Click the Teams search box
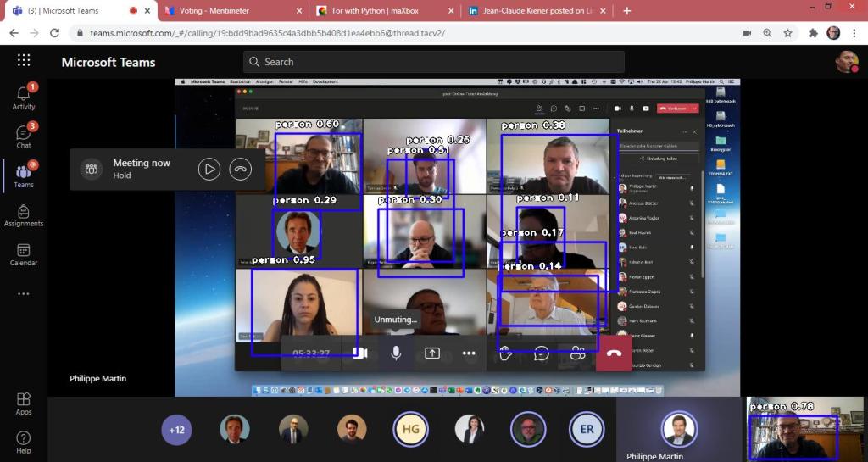This screenshot has width=868, height=462. [433, 62]
